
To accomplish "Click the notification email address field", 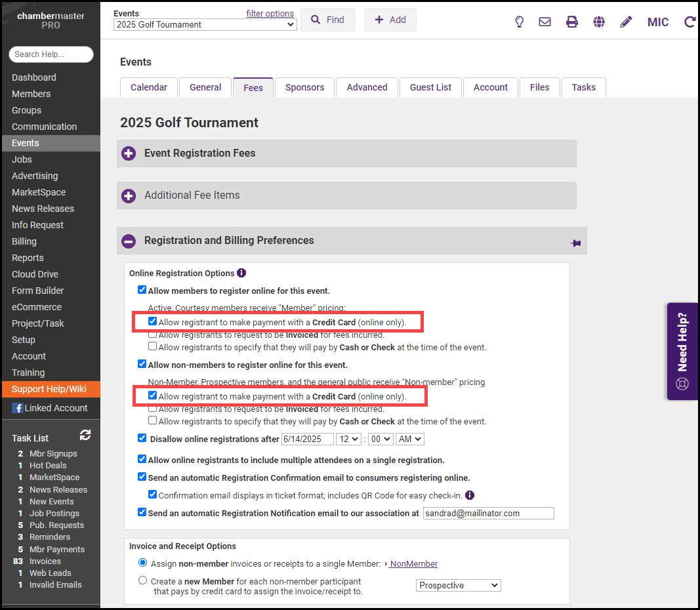I will coord(488,513).
